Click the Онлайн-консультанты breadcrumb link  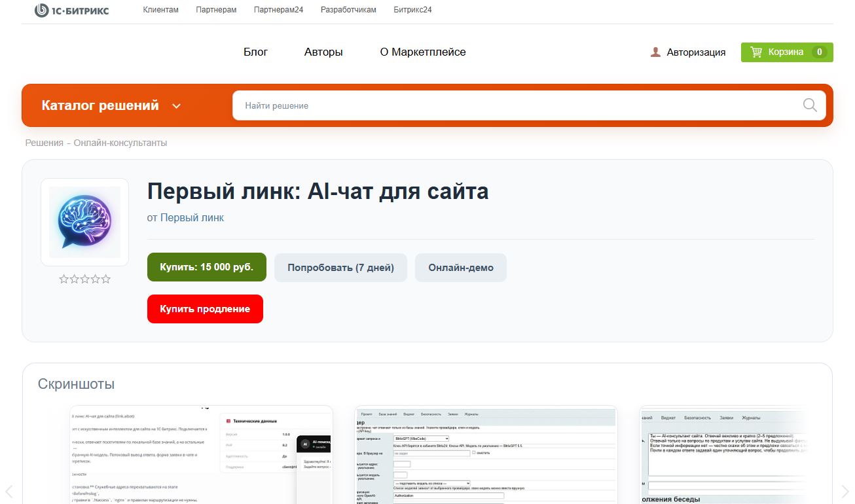pos(120,143)
